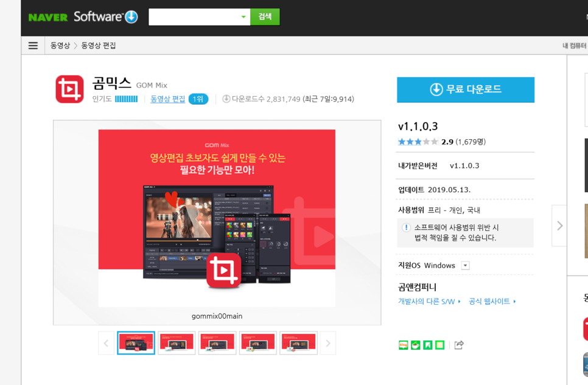Click the 무료 다운로드 button
The image size is (588, 385).
466,89
